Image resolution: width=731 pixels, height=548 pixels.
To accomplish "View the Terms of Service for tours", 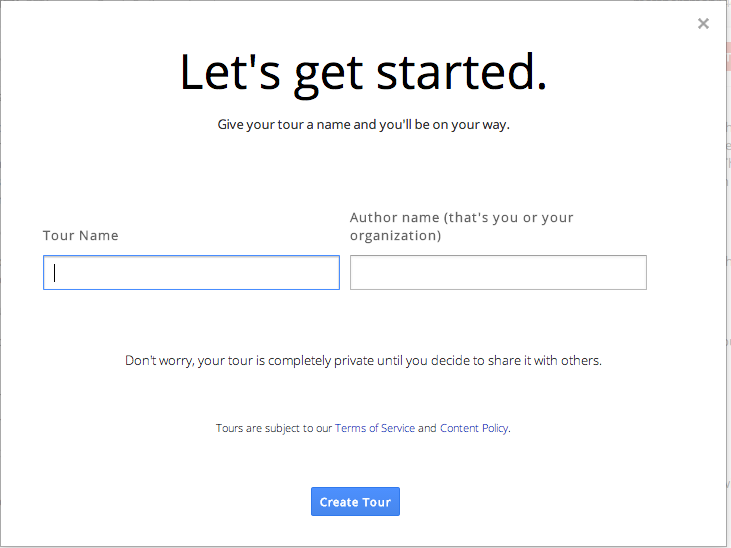I will (x=375, y=428).
